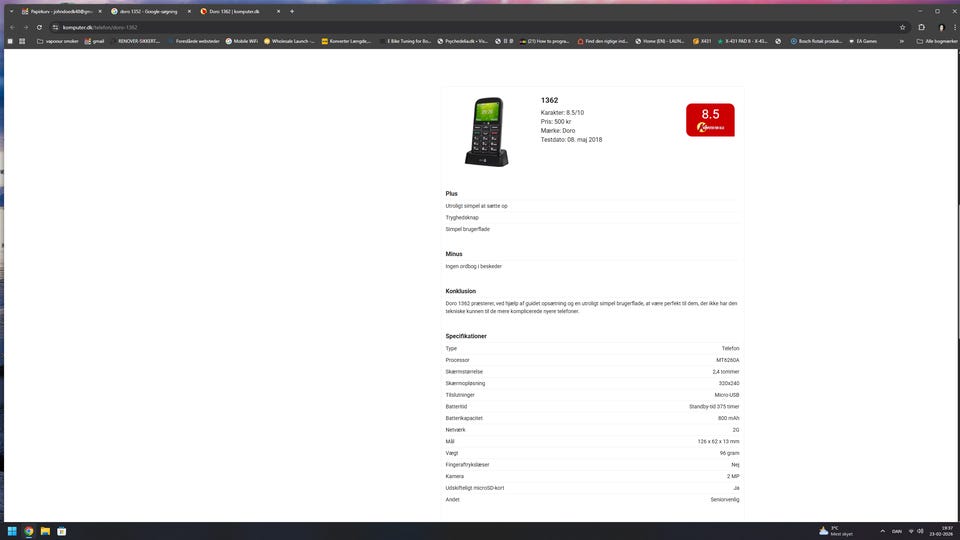Open the E Bike Tuning bookmark
960x540 pixels.
(x=405, y=42)
